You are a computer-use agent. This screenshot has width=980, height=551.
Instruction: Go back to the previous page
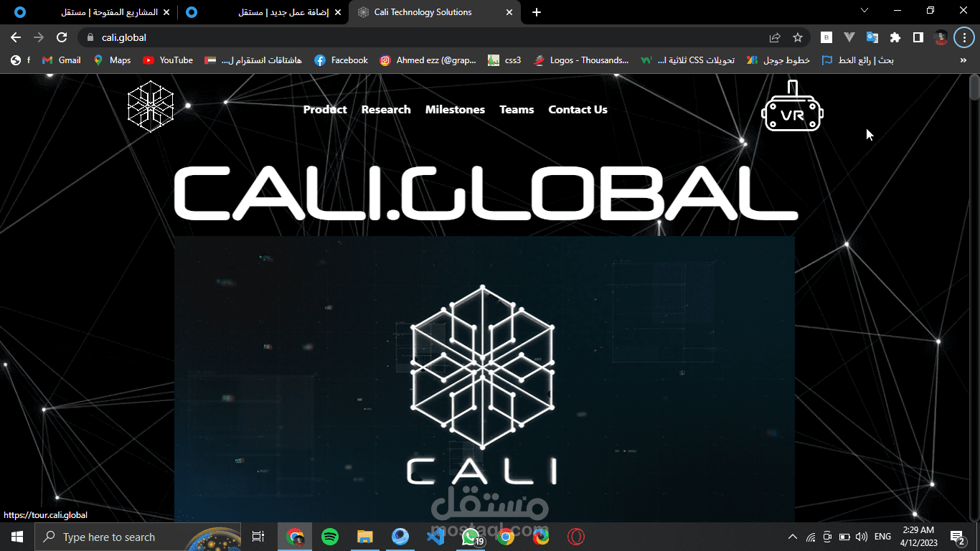click(16, 37)
